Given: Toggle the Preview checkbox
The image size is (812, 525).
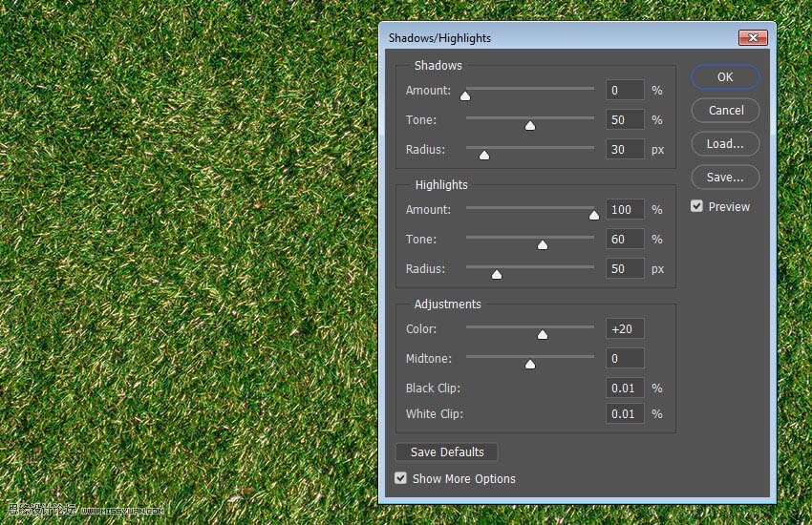Looking at the screenshot, I should click(696, 206).
